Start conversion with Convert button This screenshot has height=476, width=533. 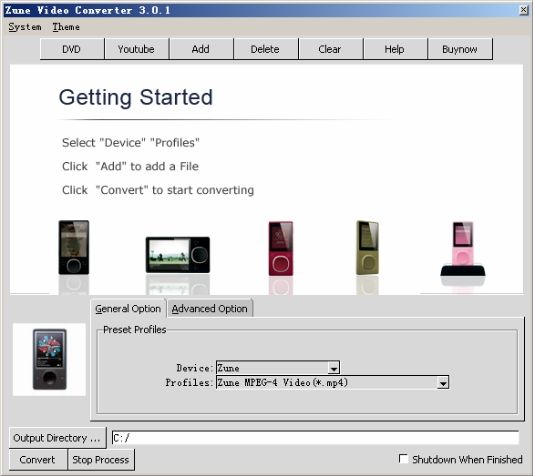click(37, 460)
